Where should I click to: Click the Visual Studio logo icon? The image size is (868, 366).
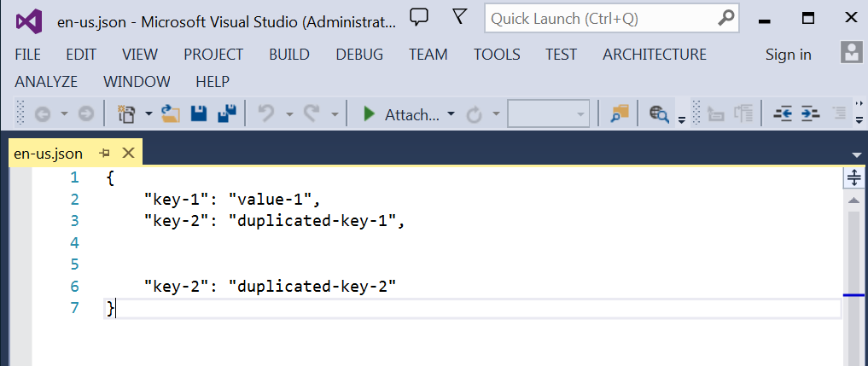click(x=29, y=21)
